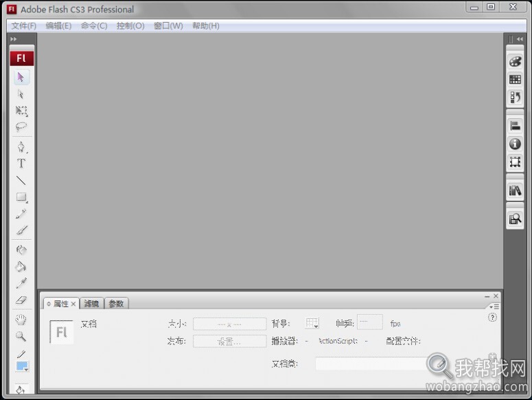
Task: Click the frame rate input field
Action: [x=370, y=322]
